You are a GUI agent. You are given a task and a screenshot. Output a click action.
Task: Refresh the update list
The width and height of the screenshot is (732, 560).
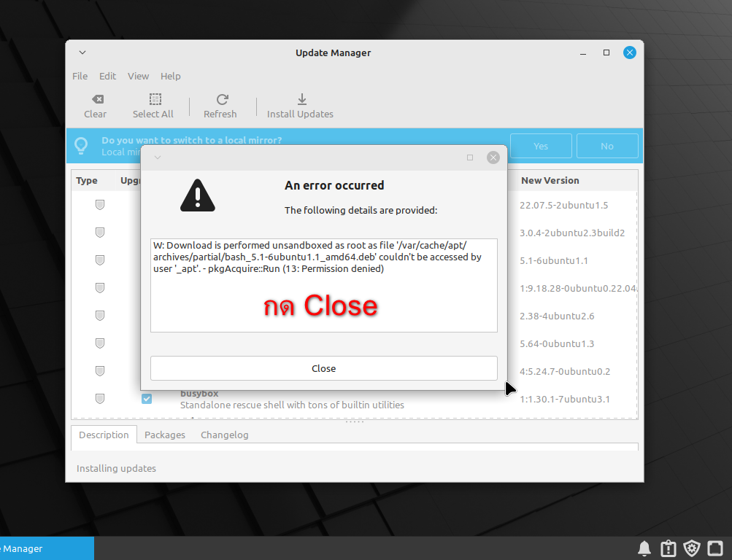(x=220, y=106)
